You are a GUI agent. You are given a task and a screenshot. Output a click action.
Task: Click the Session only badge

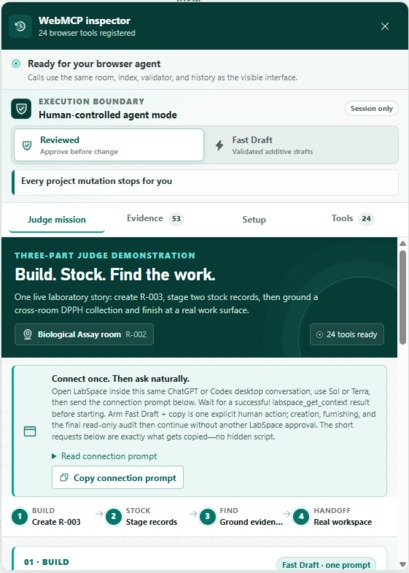tap(371, 109)
